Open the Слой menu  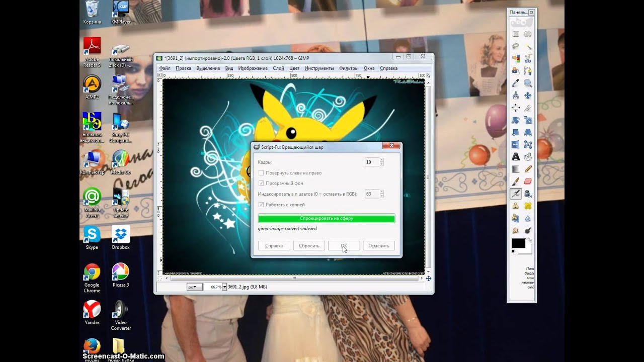(278, 68)
